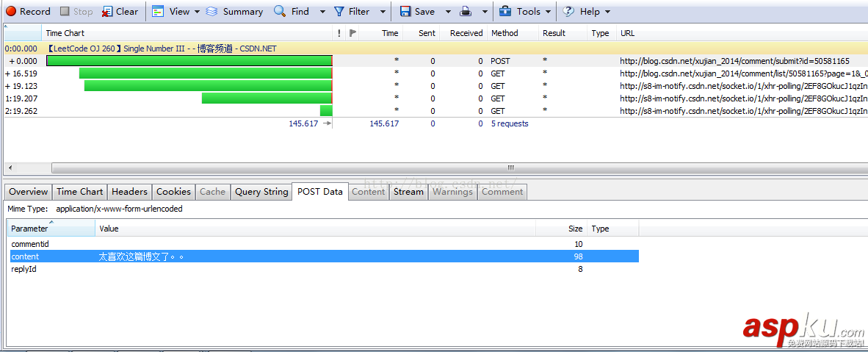The image size is (868, 352).
Task: Open the Tools toolbox menu
Action: [x=520, y=11]
